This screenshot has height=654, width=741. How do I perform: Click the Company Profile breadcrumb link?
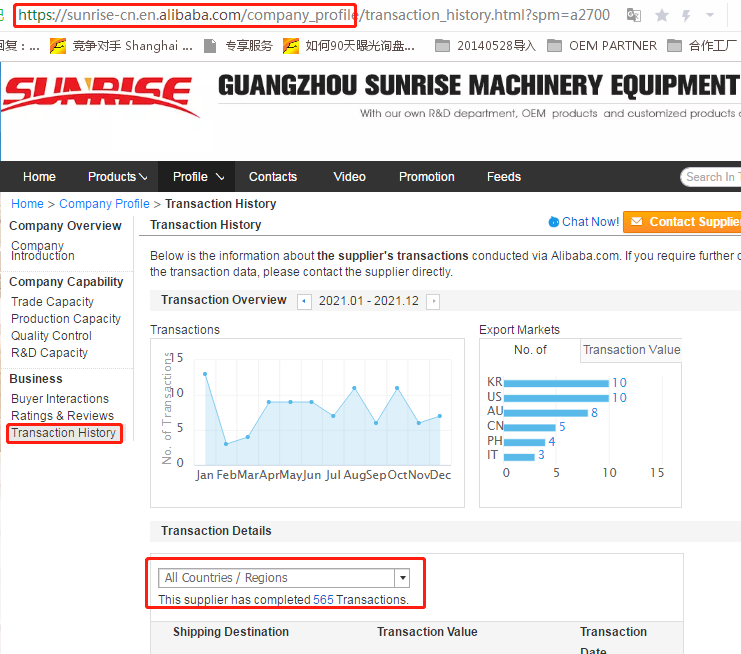[104, 204]
